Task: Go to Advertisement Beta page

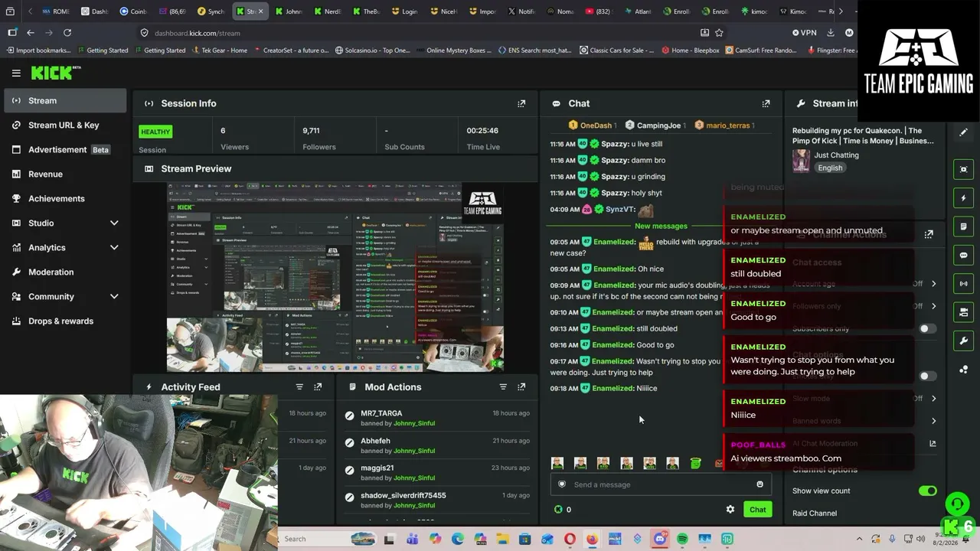Action: click(x=65, y=149)
